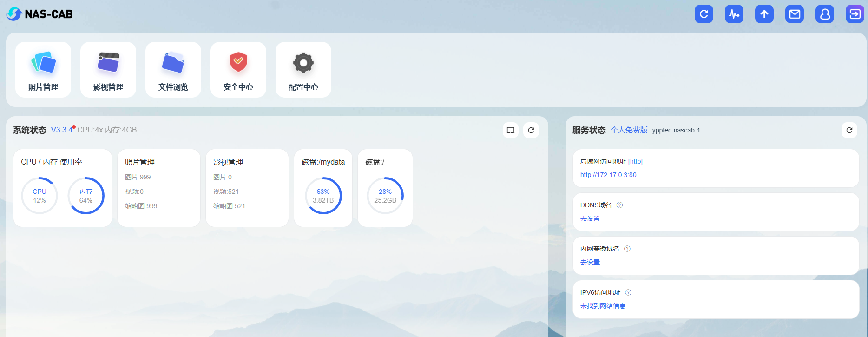
Task: Open the activity monitor pulse icon
Action: (x=734, y=14)
